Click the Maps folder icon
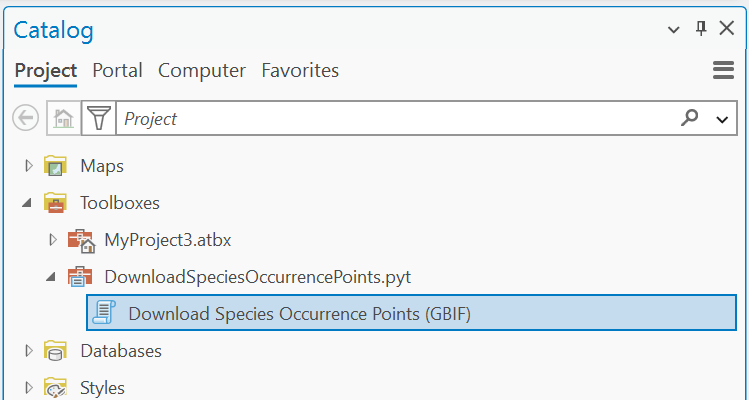749x400 pixels. click(x=56, y=166)
